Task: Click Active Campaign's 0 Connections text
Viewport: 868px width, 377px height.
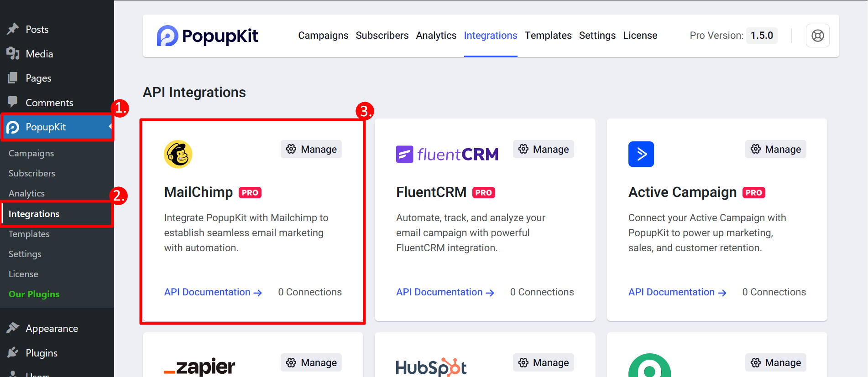Action: click(x=774, y=292)
